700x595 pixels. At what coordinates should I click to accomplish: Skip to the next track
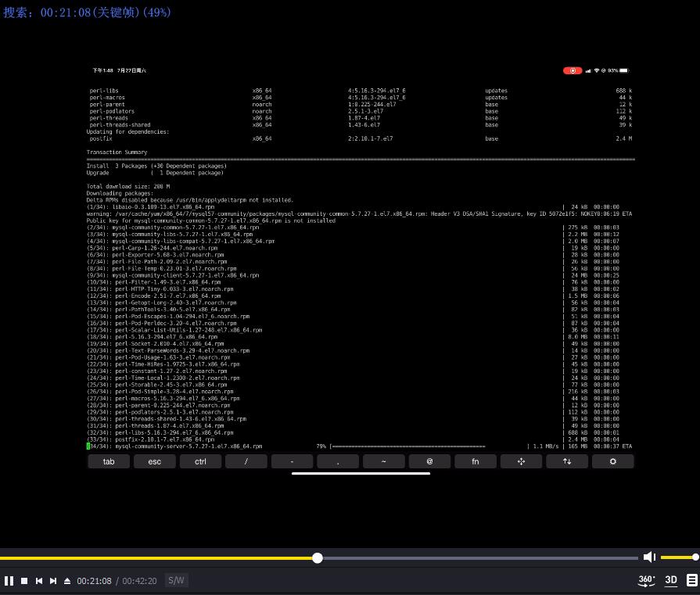click(53, 581)
